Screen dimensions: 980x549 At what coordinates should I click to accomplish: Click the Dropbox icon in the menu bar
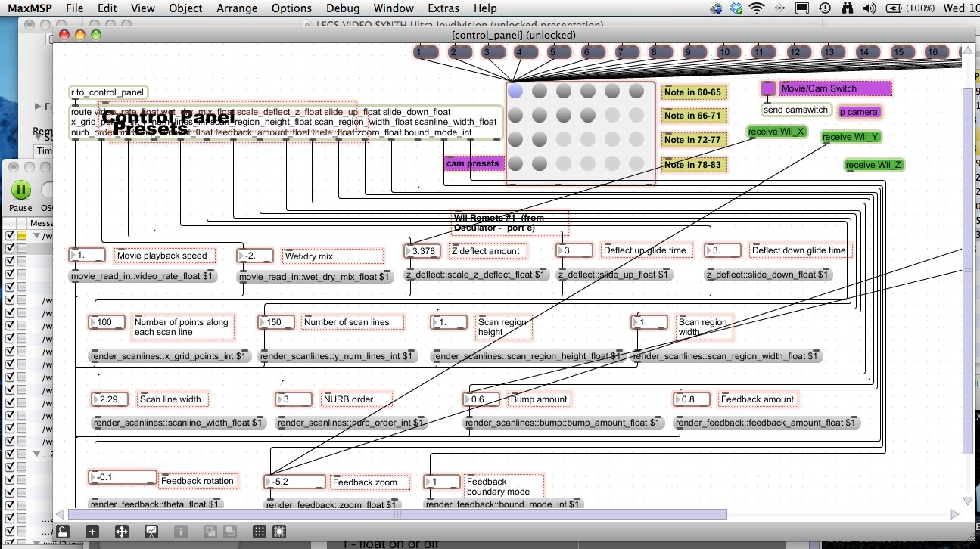pos(736,8)
